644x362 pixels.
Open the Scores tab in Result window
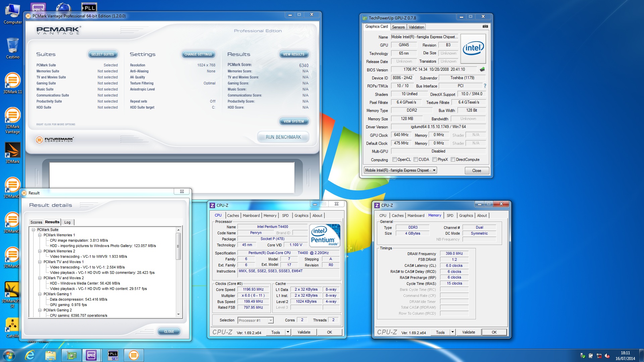click(36, 222)
